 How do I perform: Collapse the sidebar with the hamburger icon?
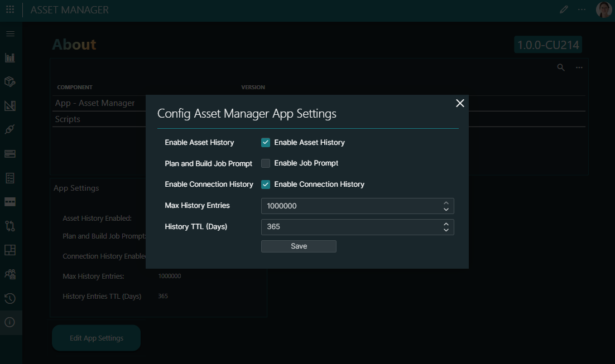[x=10, y=33]
